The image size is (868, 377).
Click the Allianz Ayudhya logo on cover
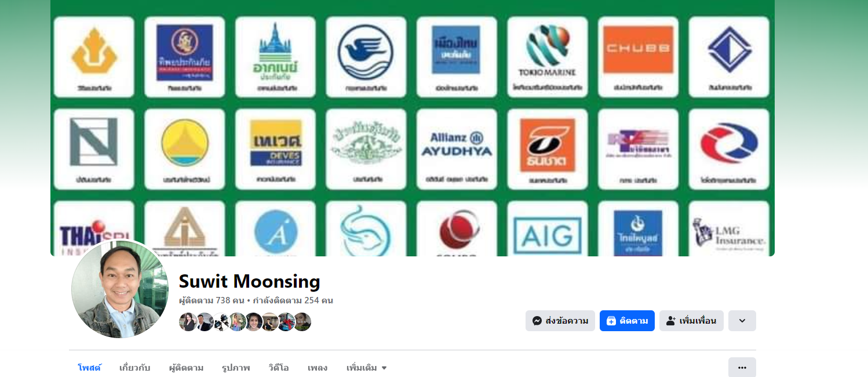pos(457,149)
